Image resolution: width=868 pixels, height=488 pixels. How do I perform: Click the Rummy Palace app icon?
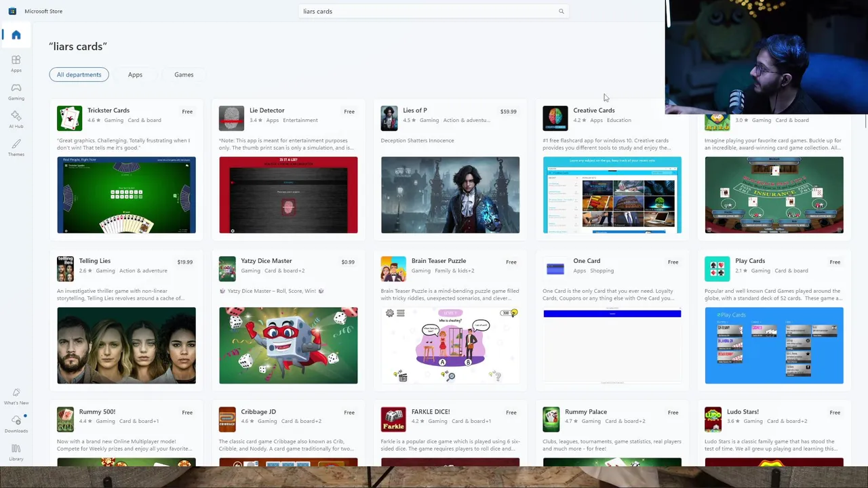[x=551, y=419]
